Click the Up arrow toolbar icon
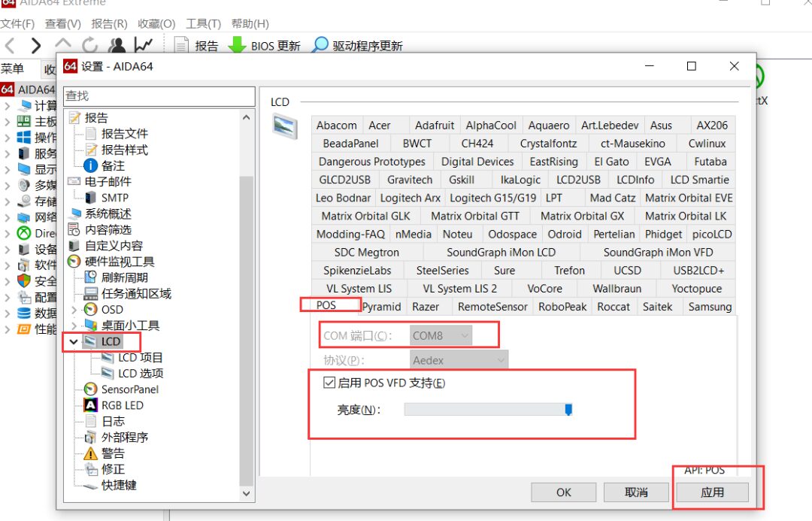 pyautogui.click(x=62, y=44)
